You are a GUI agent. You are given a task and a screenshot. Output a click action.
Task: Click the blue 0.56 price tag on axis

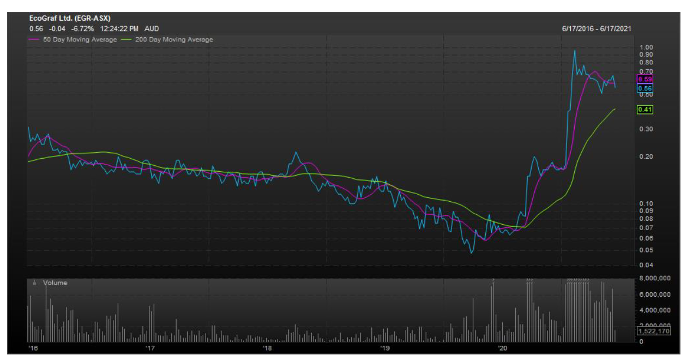(645, 88)
